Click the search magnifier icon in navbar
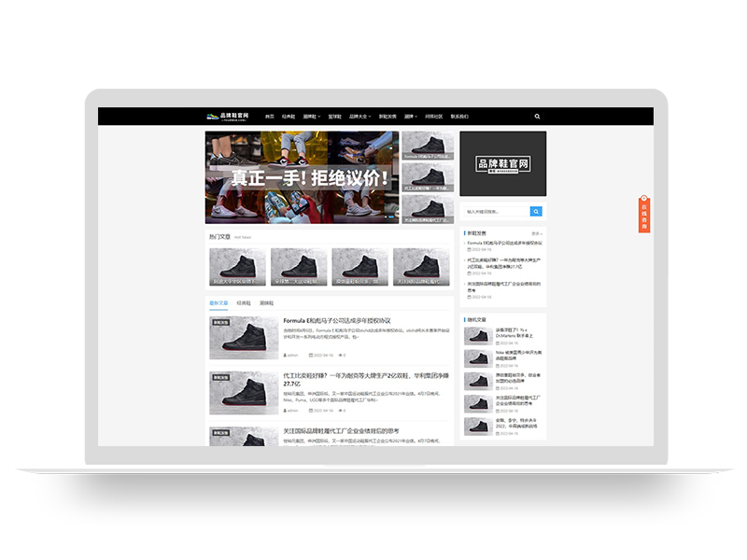Screen dimensions: 747x560 pos(537,117)
